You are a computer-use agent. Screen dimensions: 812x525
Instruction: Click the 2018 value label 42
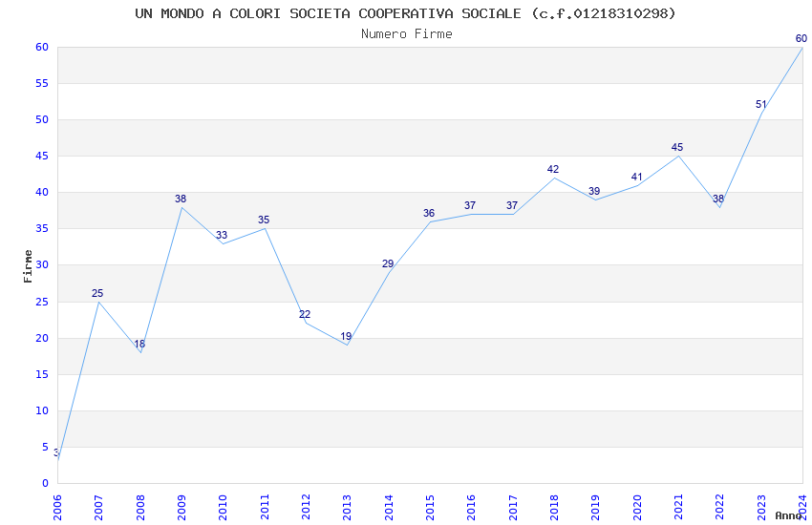(x=553, y=169)
